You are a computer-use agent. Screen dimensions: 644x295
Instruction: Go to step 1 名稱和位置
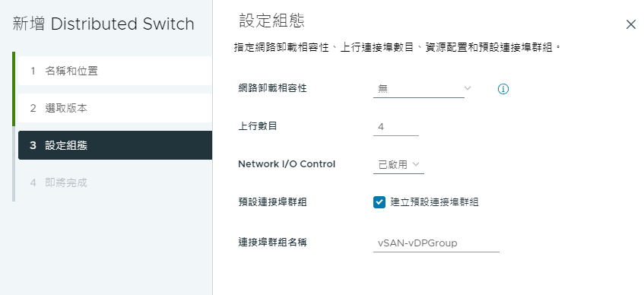tap(115, 71)
